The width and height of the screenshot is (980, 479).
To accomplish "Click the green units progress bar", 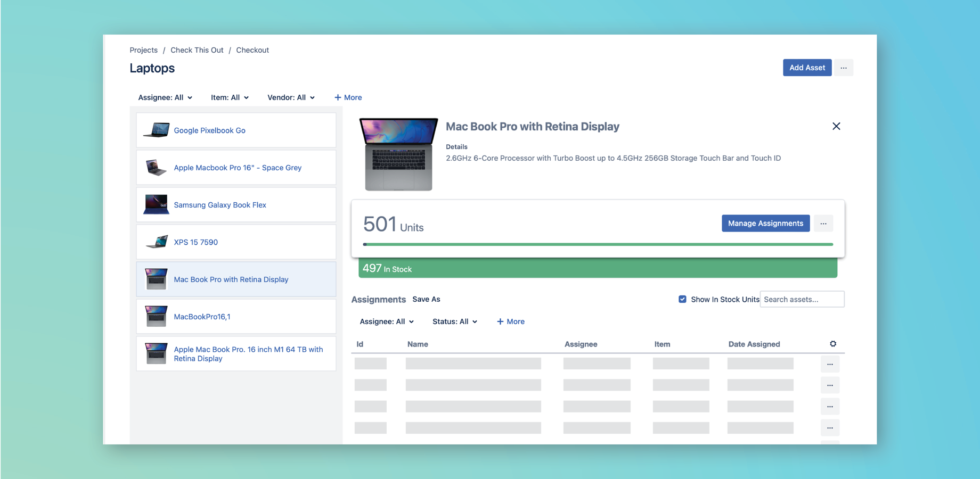I will pyautogui.click(x=598, y=244).
